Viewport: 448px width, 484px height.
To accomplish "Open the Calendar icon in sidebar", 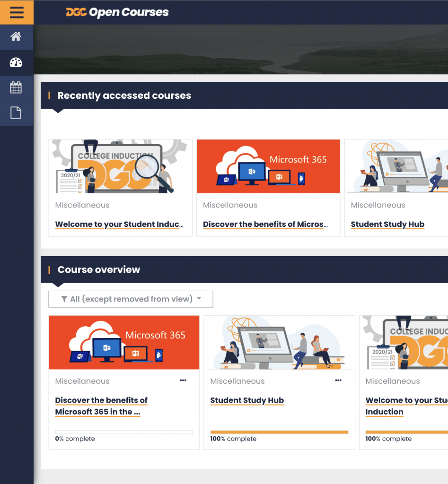I will coord(16,87).
